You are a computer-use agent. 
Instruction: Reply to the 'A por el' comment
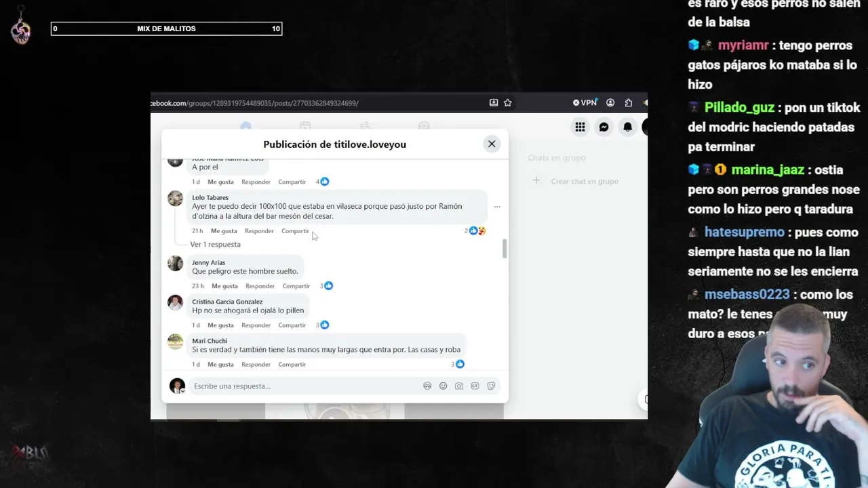click(256, 182)
